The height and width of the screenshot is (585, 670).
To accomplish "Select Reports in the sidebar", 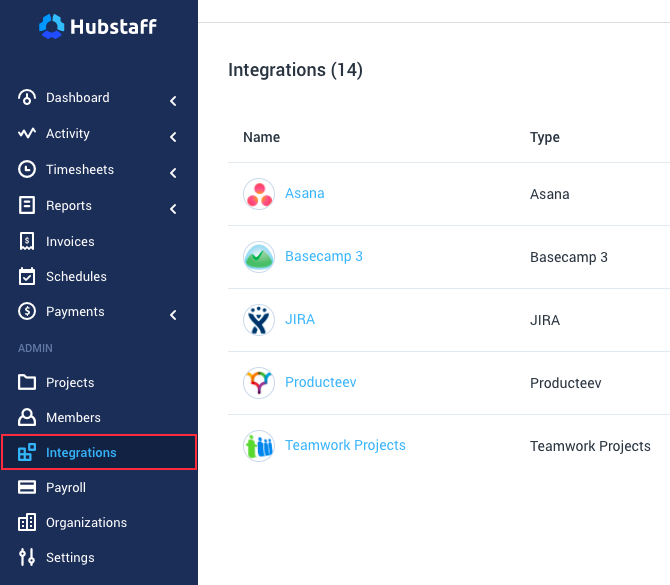I will (69, 206).
